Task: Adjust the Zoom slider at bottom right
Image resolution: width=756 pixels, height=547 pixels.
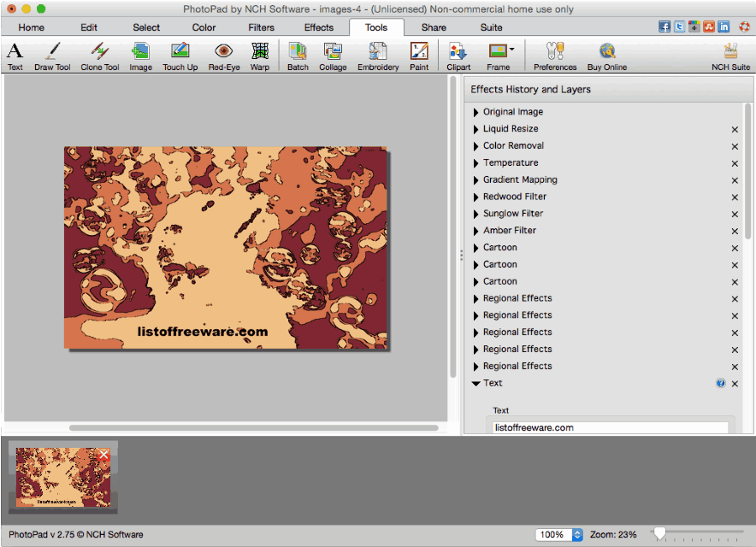Action: 659,532
